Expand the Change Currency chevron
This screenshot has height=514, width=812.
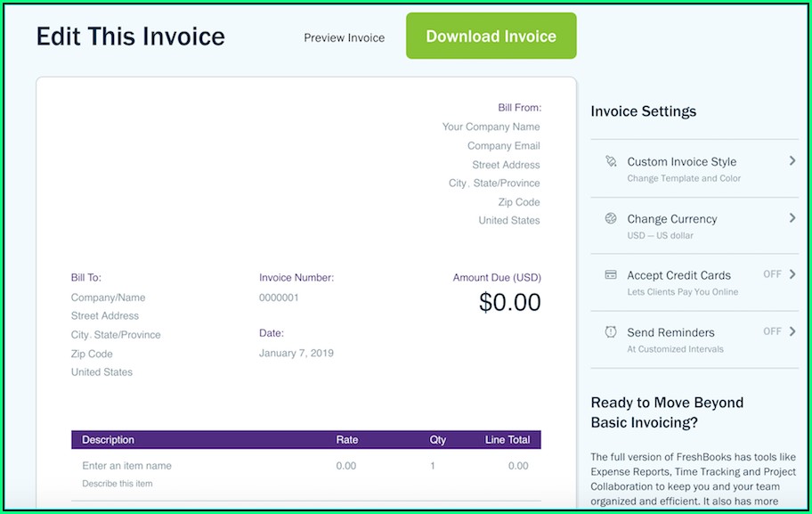[x=792, y=218]
